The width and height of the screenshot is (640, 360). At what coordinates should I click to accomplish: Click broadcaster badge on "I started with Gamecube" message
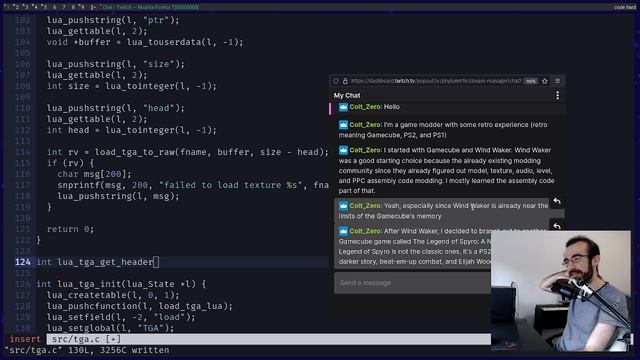coord(343,150)
